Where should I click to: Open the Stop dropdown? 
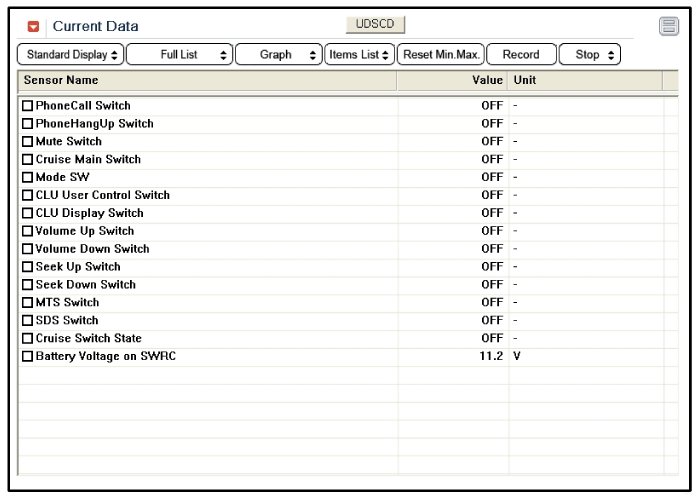point(590,55)
